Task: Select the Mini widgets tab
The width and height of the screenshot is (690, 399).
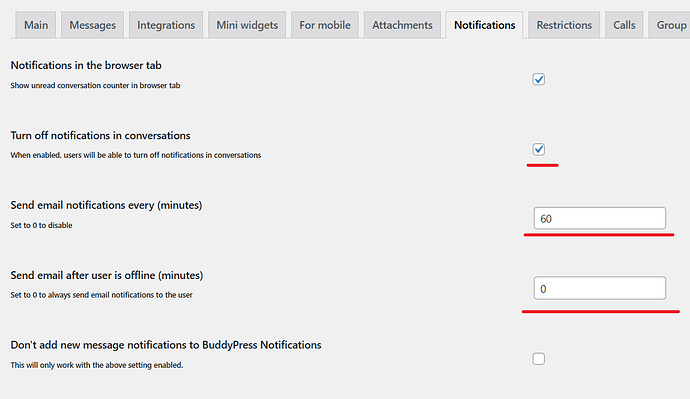Action: 247,25
